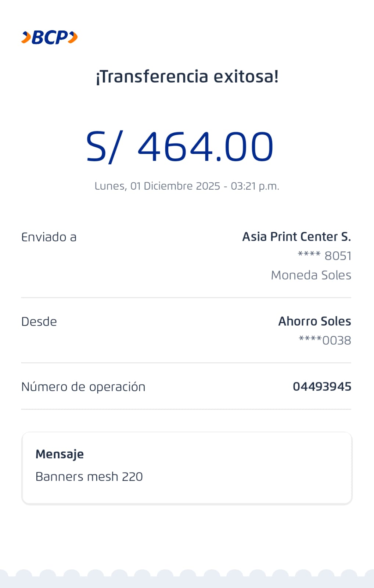Click the BCP letters in the logo

click(50, 37)
